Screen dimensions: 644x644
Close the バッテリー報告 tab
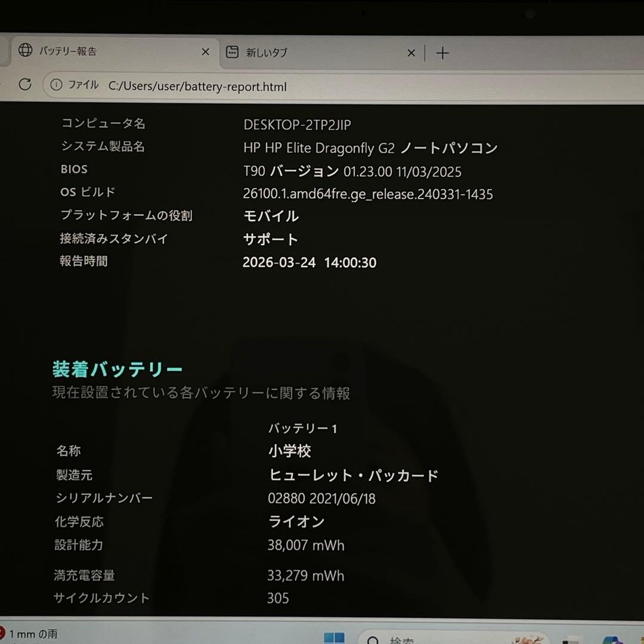[x=205, y=52]
